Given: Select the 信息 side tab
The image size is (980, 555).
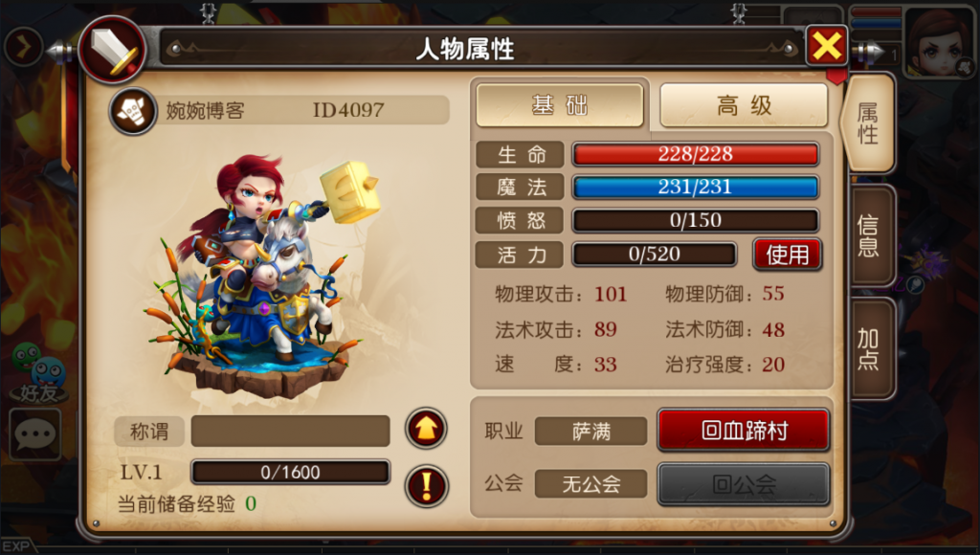Looking at the screenshot, I should 871,236.
